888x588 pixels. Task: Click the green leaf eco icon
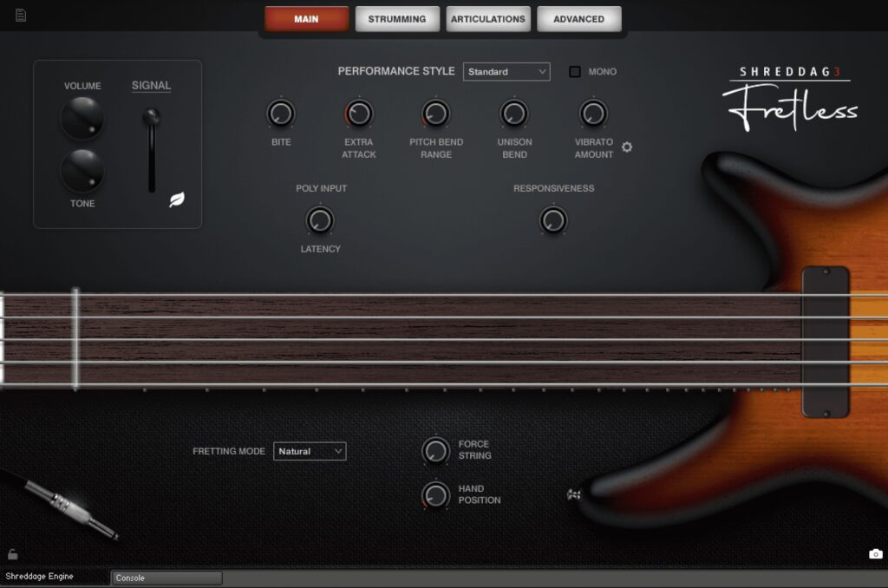click(176, 200)
